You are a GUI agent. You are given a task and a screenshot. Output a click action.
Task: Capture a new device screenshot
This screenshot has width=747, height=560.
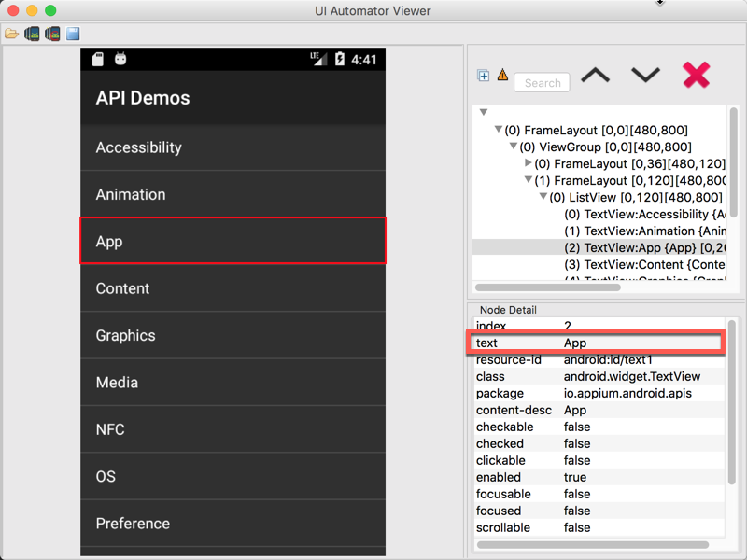tap(31, 34)
